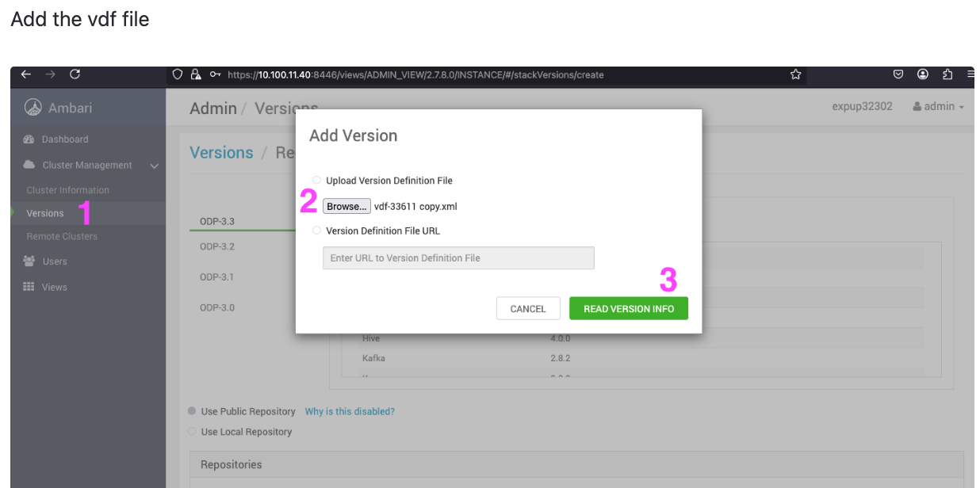Viewport: 980px width, 488px height.
Task: Click the Add Version dialog title
Action: pos(354,135)
